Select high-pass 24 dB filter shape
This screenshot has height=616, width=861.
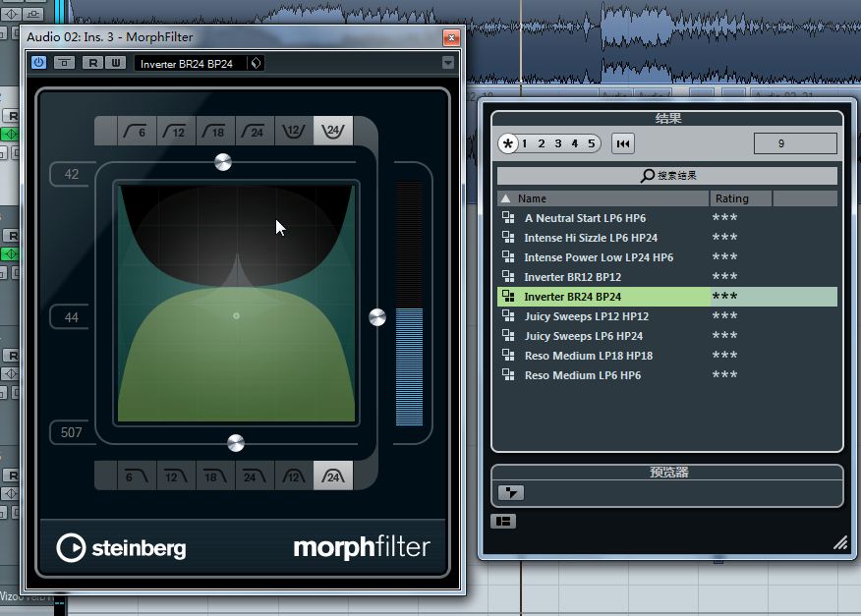pos(255,132)
